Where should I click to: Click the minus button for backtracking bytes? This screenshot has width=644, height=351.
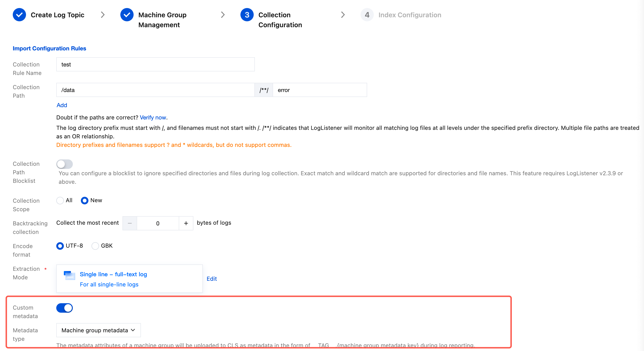pos(130,223)
